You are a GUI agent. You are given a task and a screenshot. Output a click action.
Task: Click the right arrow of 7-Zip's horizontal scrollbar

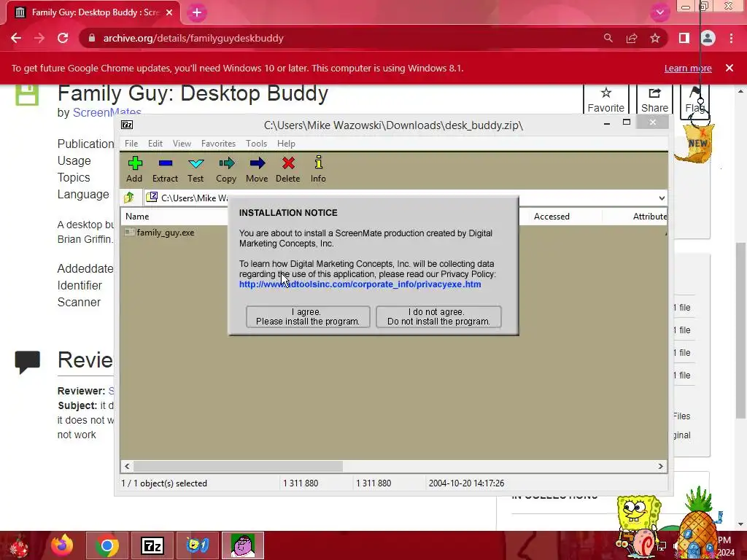(661, 466)
